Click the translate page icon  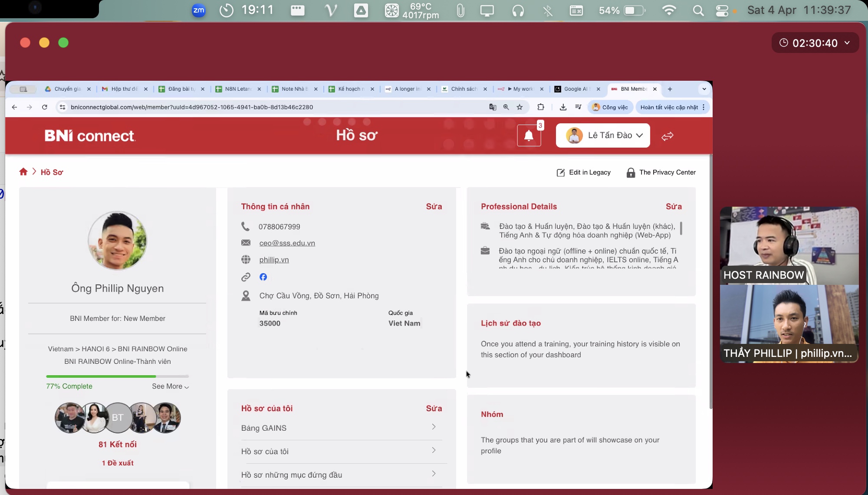point(493,107)
